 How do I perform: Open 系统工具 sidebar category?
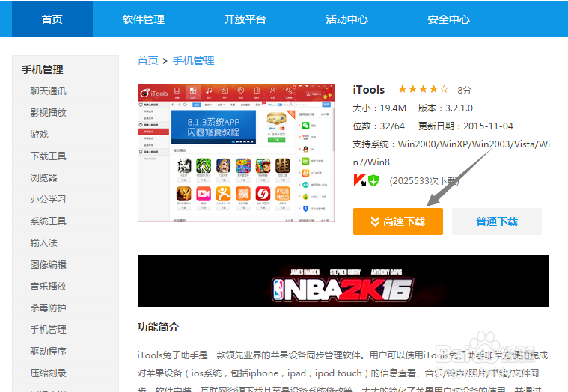[48, 221]
